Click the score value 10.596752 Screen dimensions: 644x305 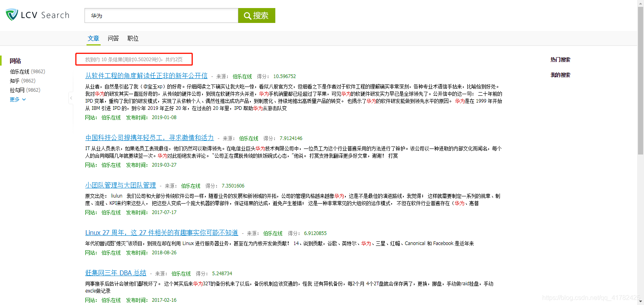click(285, 76)
